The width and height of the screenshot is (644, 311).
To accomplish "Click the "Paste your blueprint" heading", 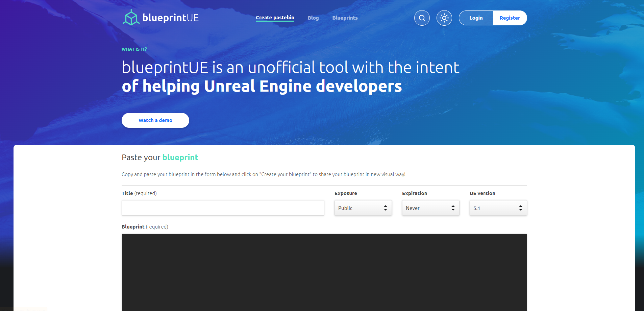I will click(160, 158).
